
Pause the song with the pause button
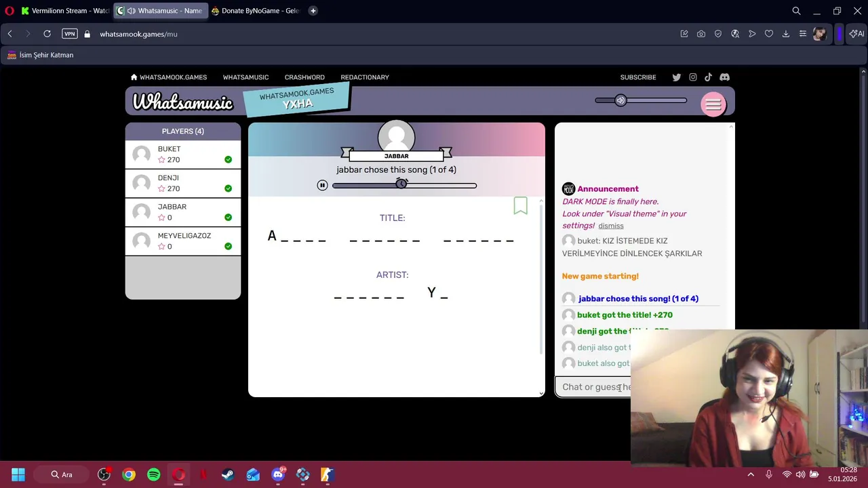(322, 185)
